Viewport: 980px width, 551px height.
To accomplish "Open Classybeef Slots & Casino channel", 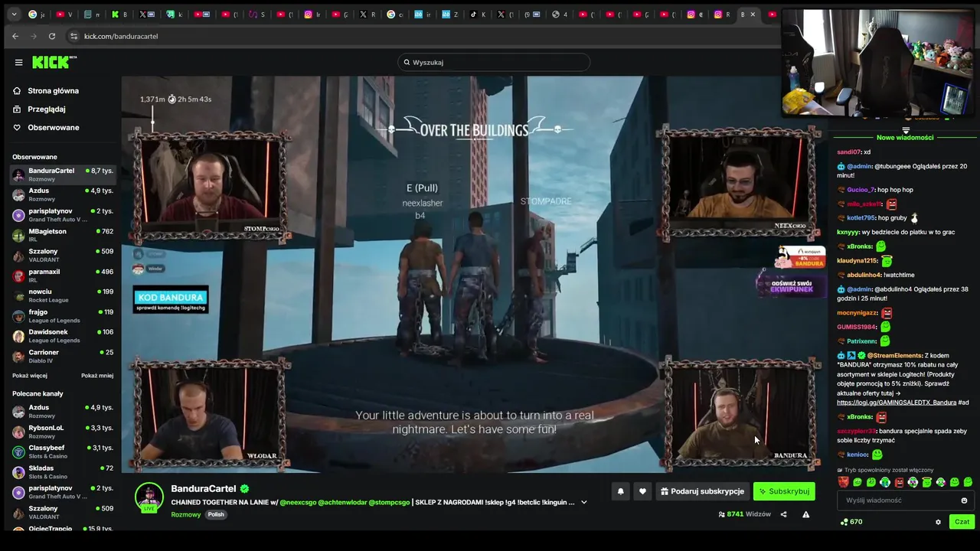I will click(63, 452).
